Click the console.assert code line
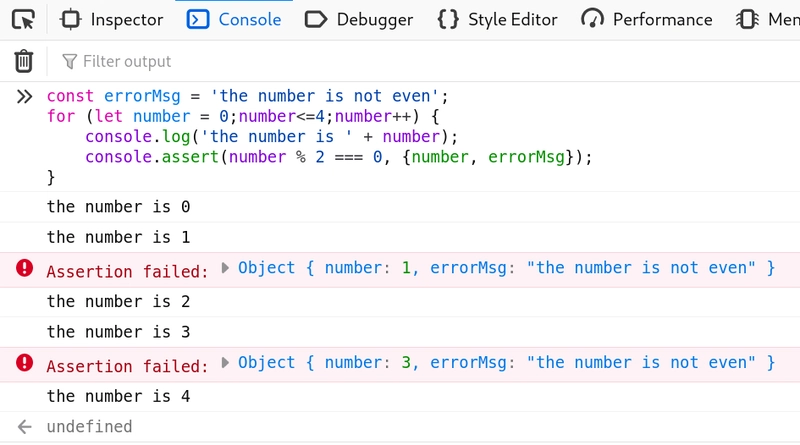Viewport: 800px width, 445px height. [339, 157]
